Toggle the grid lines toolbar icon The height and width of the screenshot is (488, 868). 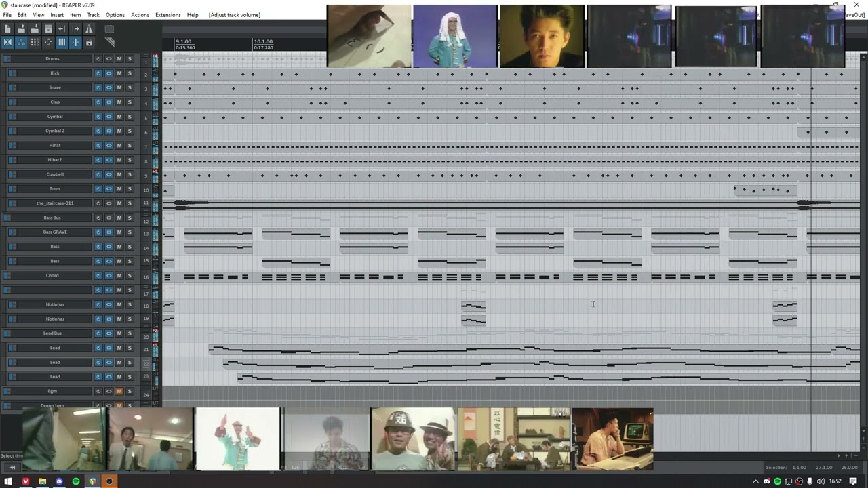[62, 42]
